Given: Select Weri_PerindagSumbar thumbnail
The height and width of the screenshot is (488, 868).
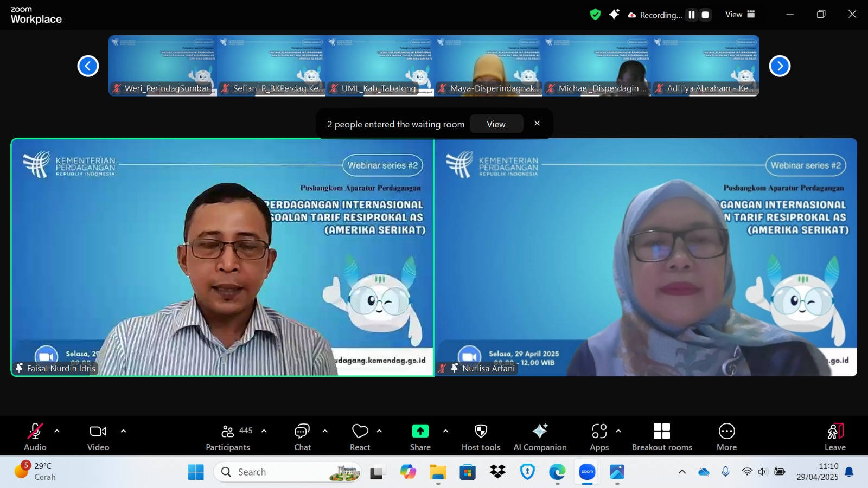Looking at the screenshot, I should (163, 66).
